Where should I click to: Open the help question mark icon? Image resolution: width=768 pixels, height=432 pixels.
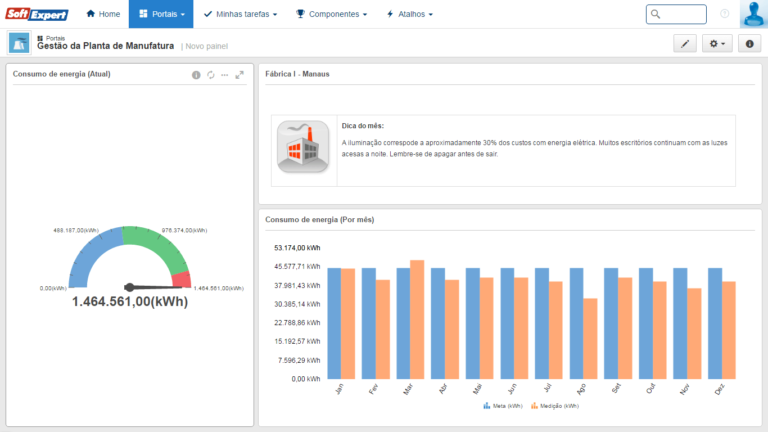click(x=724, y=14)
